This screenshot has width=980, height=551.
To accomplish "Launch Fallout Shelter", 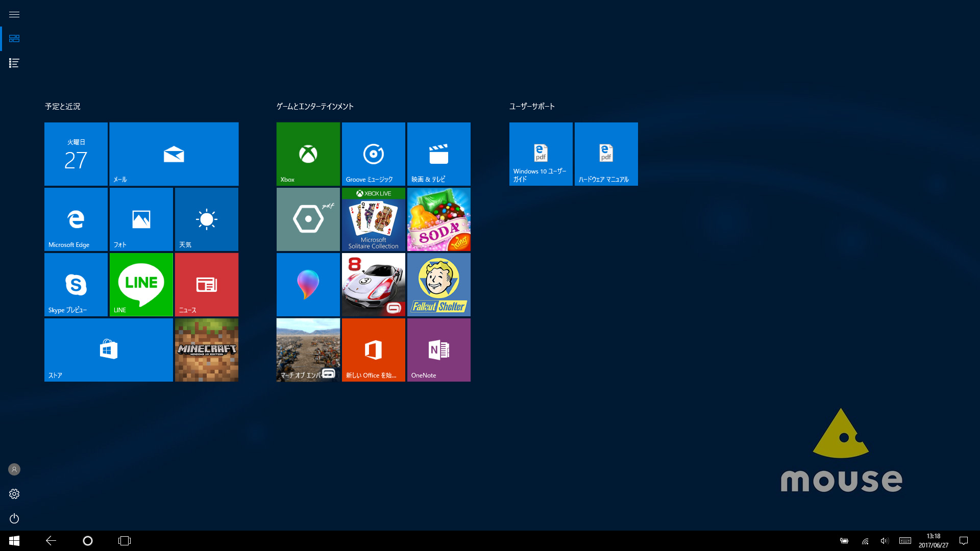I will coord(438,284).
